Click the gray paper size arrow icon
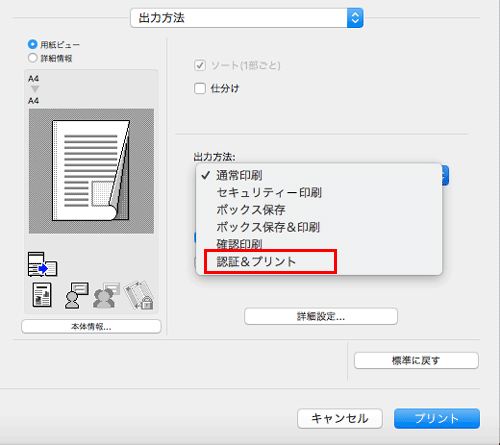The height and width of the screenshot is (445, 500). (35, 89)
